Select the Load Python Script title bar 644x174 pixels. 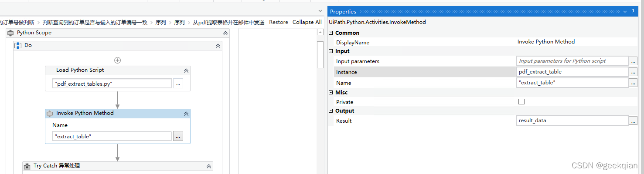[118, 70]
